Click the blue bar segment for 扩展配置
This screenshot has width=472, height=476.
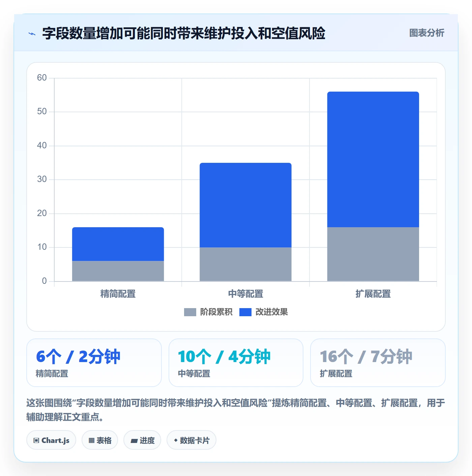[373, 159]
